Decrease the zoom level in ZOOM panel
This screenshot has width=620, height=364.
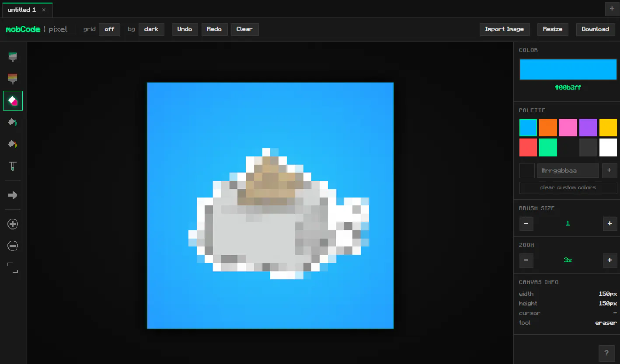pyautogui.click(x=526, y=260)
